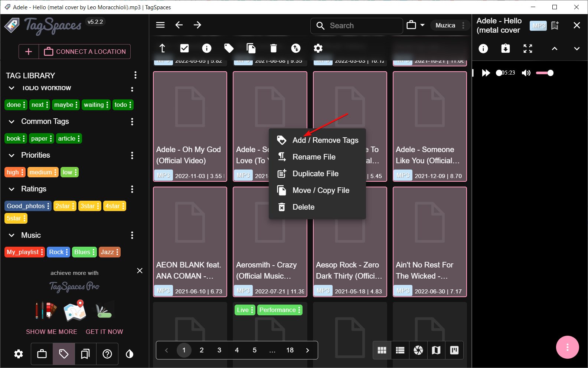This screenshot has height=368, width=588.
Task: Go forward with the right arrow
Action: 197,25
